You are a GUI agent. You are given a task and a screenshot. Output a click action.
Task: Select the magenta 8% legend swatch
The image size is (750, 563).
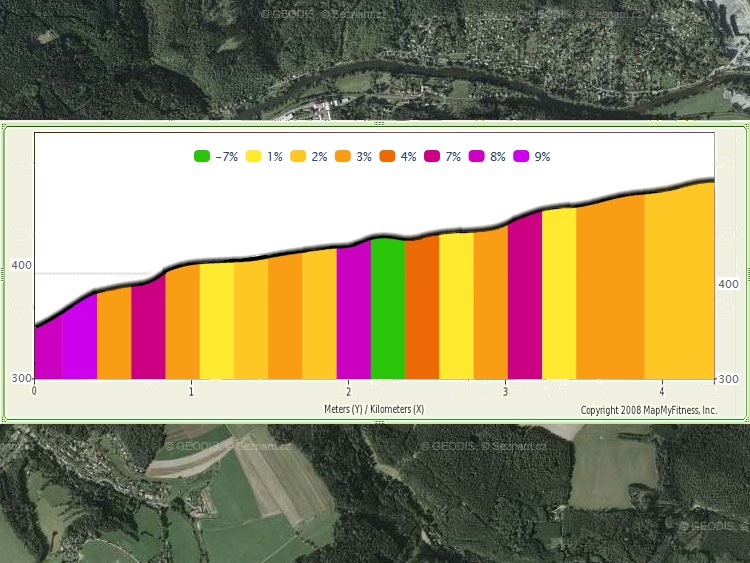coord(476,156)
